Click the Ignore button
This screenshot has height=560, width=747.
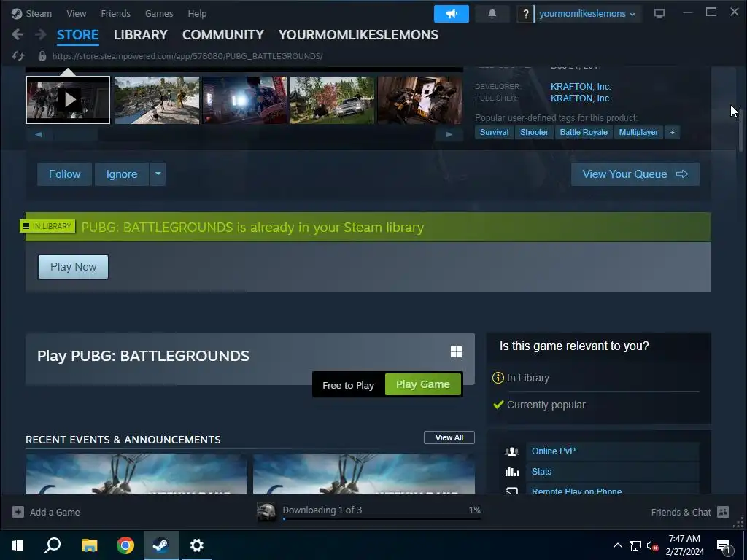122,174
